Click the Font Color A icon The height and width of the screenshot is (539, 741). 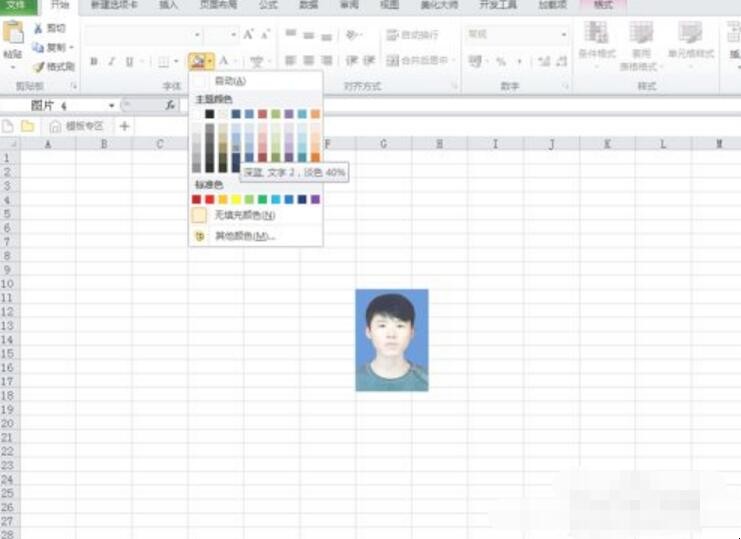point(224,61)
